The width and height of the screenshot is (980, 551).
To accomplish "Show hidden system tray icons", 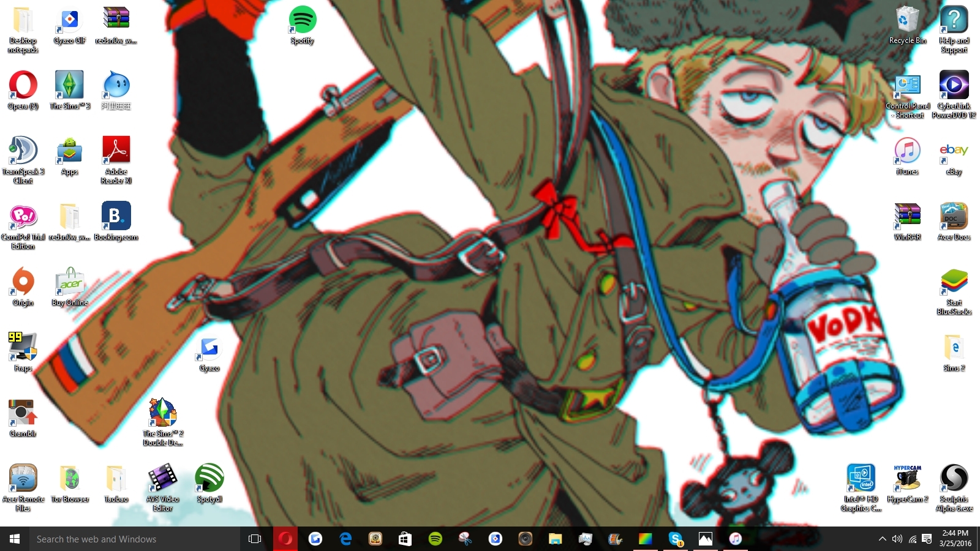I will coord(882,539).
